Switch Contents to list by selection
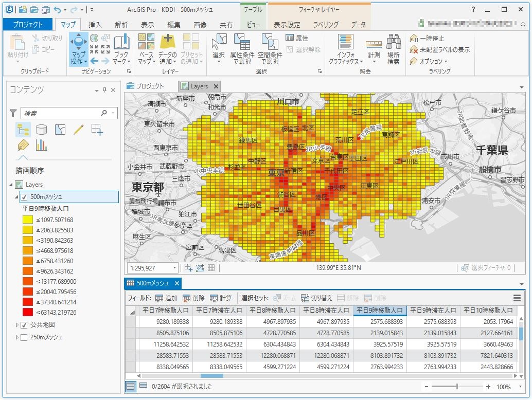The width and height of the screenshot is (532, 400). (60, 130)
